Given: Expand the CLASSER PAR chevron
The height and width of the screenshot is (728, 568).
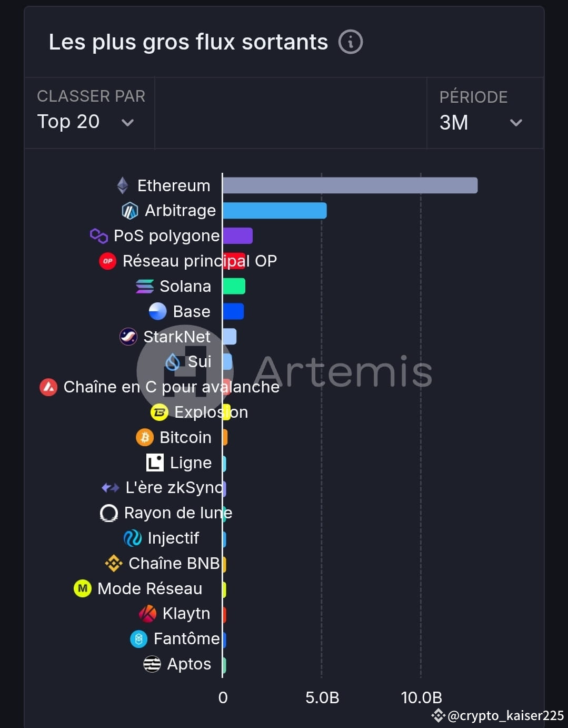Looking at the screenshot, I should pos(127,123).
